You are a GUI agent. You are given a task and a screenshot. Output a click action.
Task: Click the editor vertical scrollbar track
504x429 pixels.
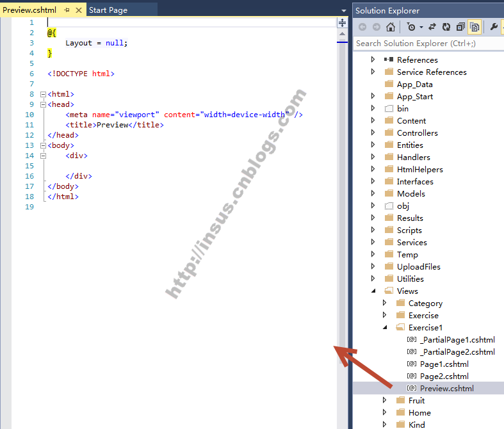(343, 203)
